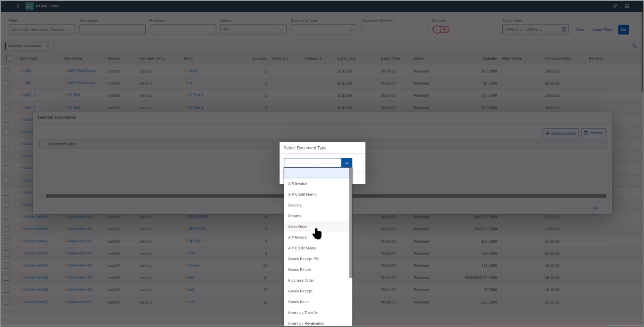Click the table sort arrows icon
This screenshot has width=644, height=327.
634,46
